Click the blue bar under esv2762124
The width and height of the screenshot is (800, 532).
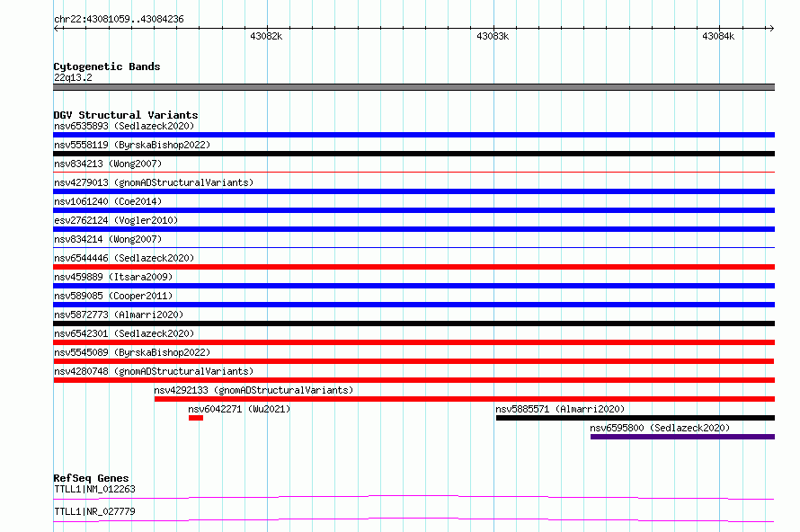(x=413, y=229)
